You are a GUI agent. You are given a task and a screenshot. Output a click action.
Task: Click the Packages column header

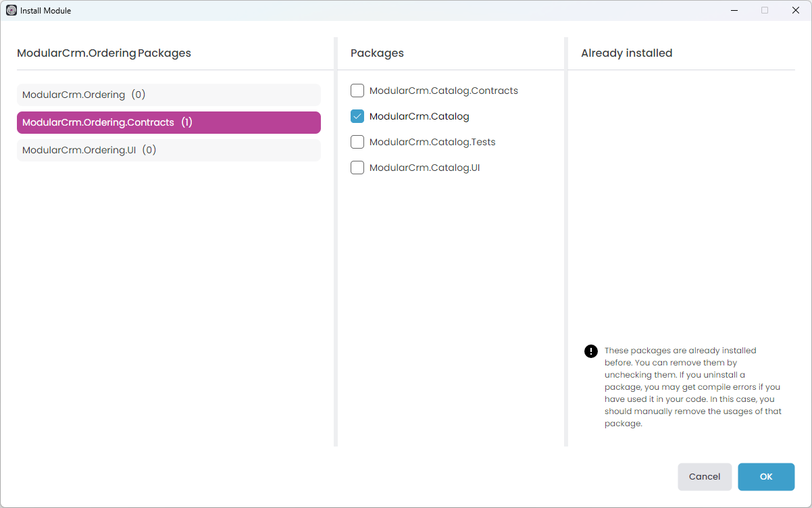pos(376,53)
